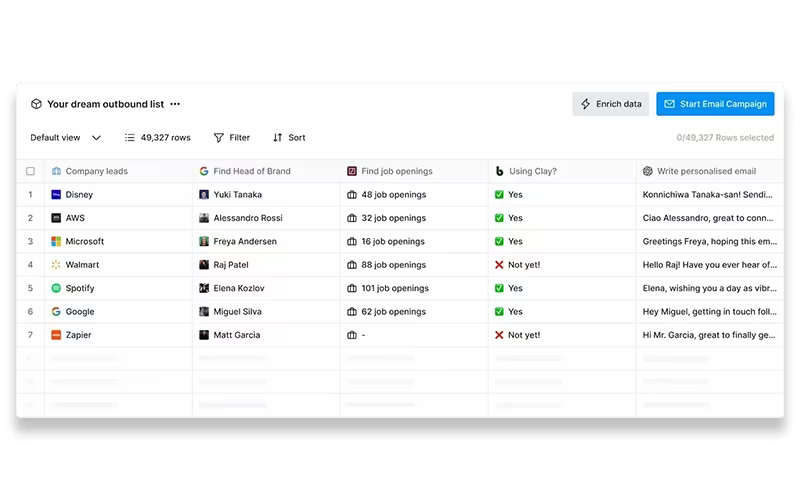
Task: Click the Google G icon in column header
Action: click(204, 171)
